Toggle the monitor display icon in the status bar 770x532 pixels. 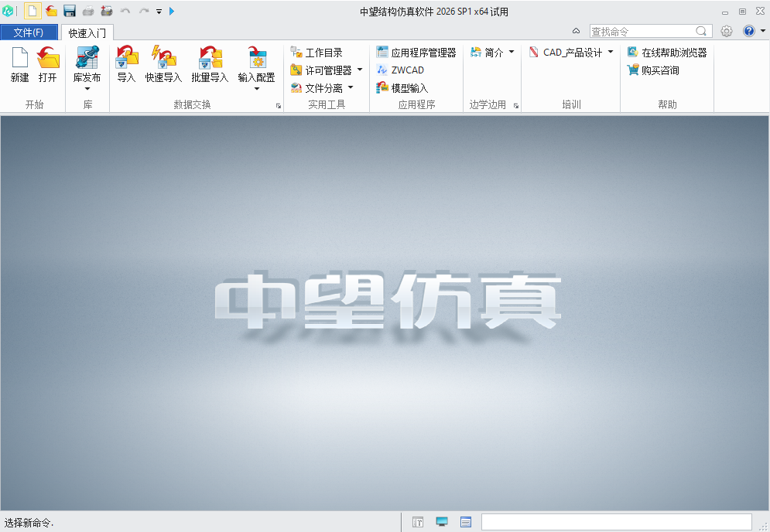[441, 522]
